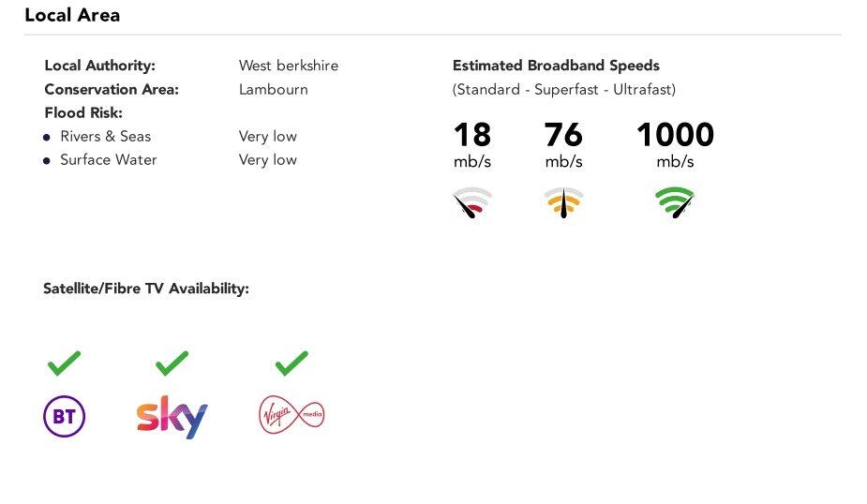Click the orange superfast speed gauge icon

pyautogui.click(x=563, y=202)
